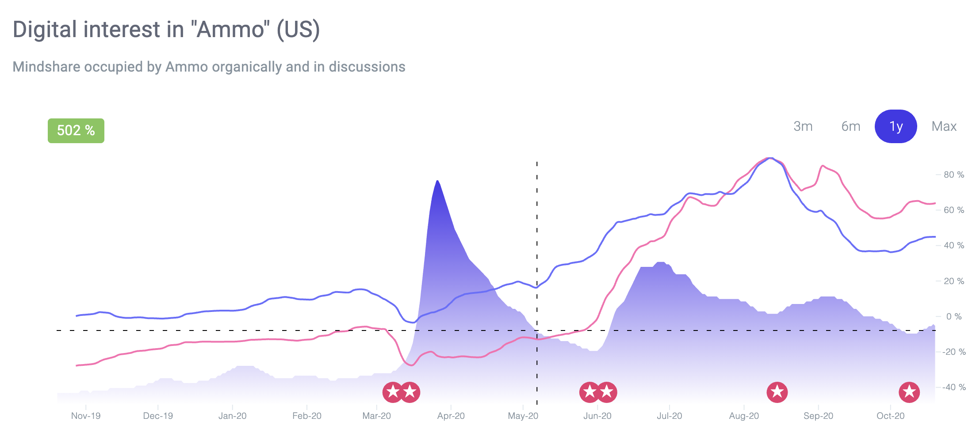Viewport: 980px width, 433px height.
Task: Click the star marker in October
Action: (x=909, y=392)
